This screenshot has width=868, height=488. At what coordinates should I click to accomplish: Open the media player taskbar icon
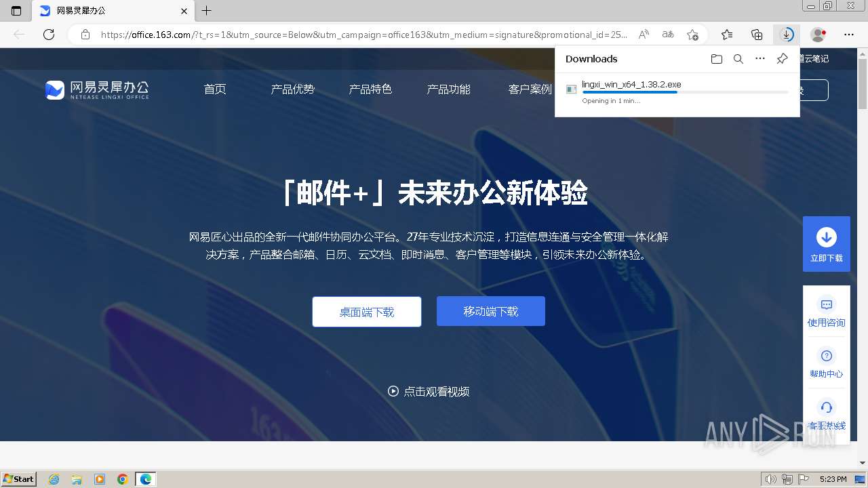pyautogui.click(x=100, y=479)
